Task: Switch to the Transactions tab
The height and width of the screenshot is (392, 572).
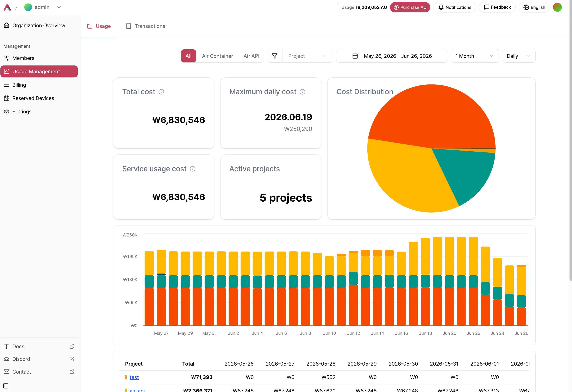Action: 145,26
